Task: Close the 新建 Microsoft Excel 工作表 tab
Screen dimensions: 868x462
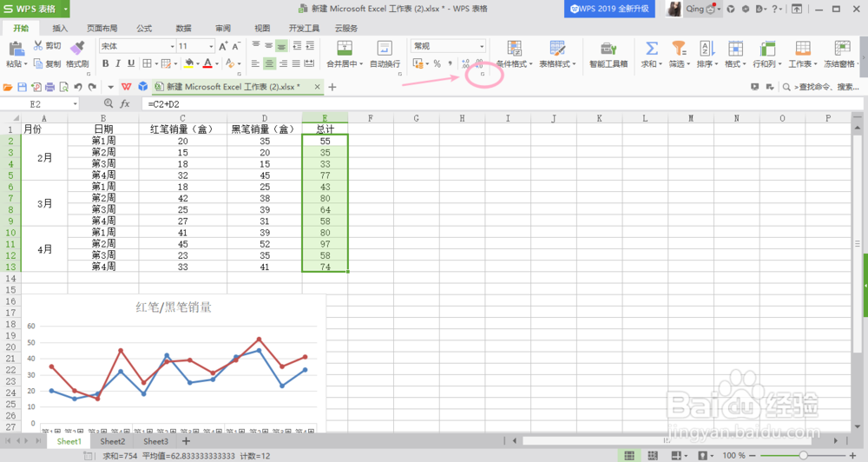Action: coord(317,87)
